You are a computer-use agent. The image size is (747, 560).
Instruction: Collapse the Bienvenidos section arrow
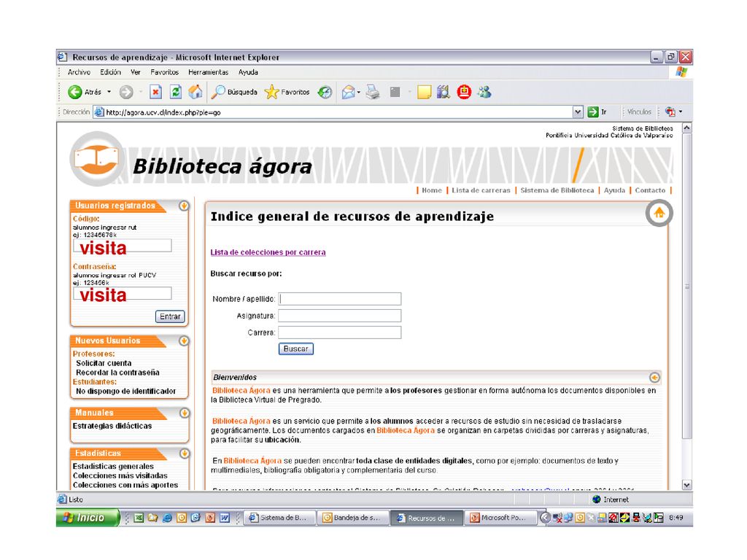(654, 377)
